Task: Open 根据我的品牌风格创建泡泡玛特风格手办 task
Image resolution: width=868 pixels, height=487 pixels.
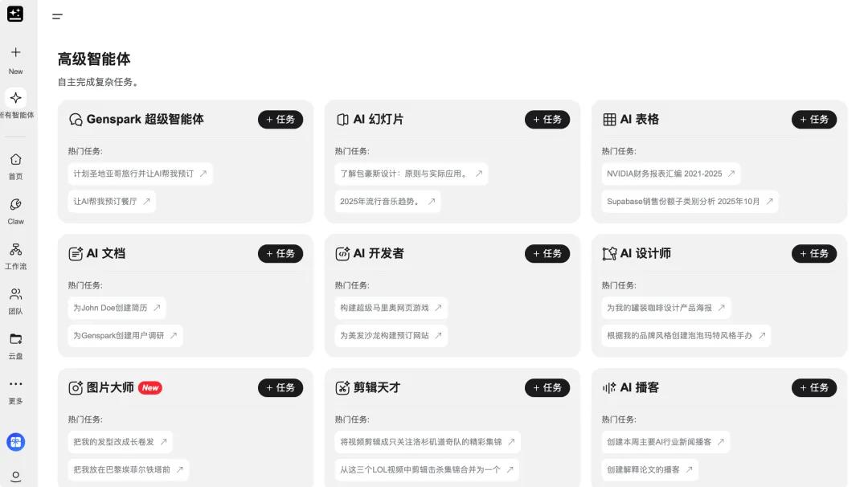Action: point(686,335)
